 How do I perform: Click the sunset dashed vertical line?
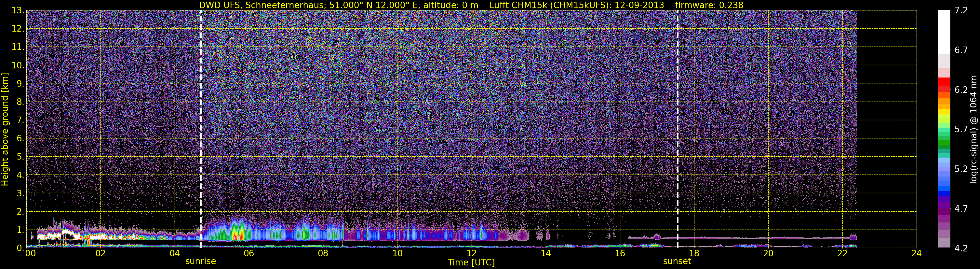tap(678, 129)
